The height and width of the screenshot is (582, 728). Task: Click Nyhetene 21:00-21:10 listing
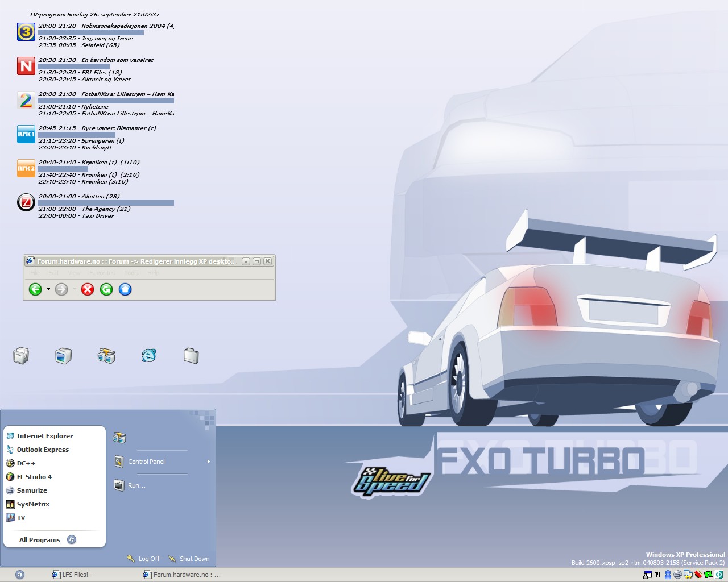click(x=73, y=107)
